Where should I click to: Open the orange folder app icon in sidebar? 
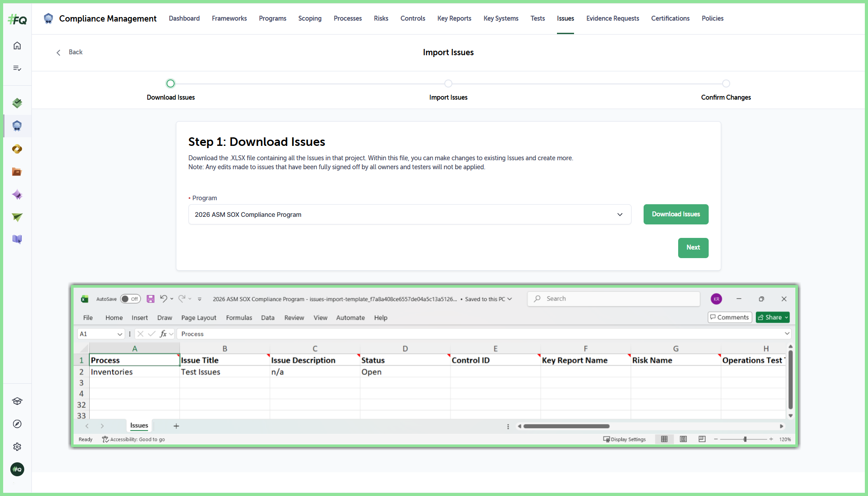click(x=17, y=171)
